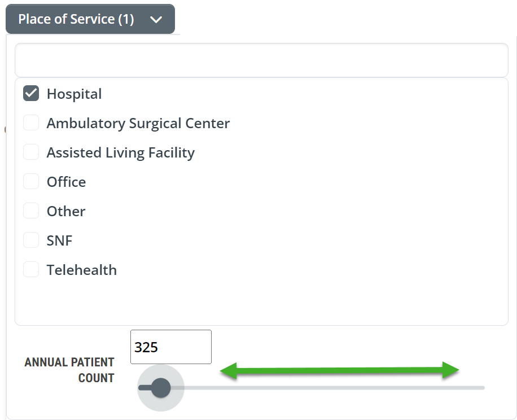The height and width of the screenshot is (420, 517).
Task: Uncheck the Hospital checkbox
Action: [x=31, y=93]
